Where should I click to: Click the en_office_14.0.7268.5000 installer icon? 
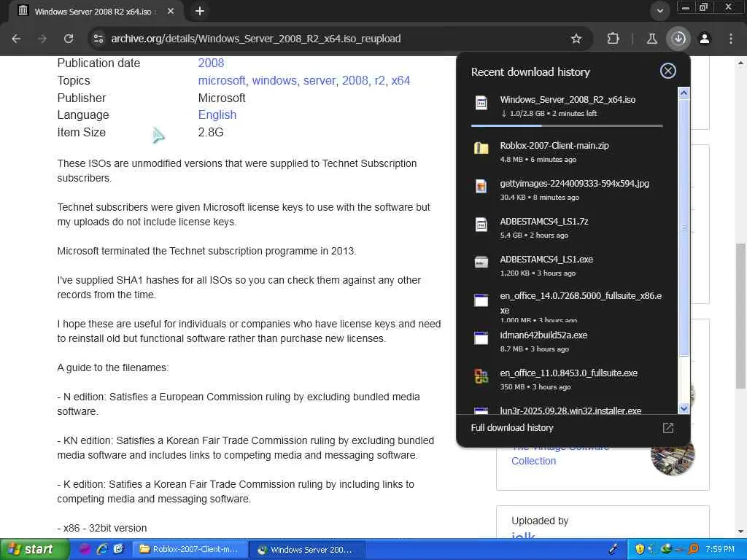click(481, 300)
